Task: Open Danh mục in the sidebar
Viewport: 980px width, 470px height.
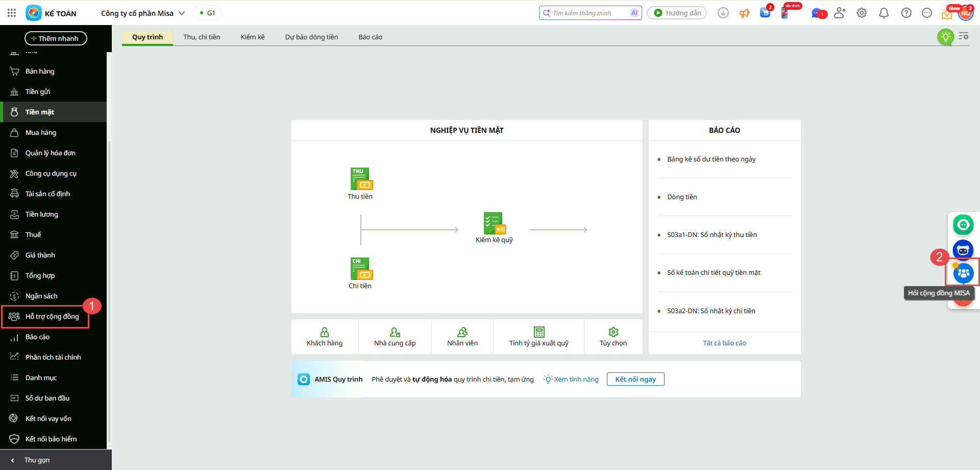Action: pos(54,378)
